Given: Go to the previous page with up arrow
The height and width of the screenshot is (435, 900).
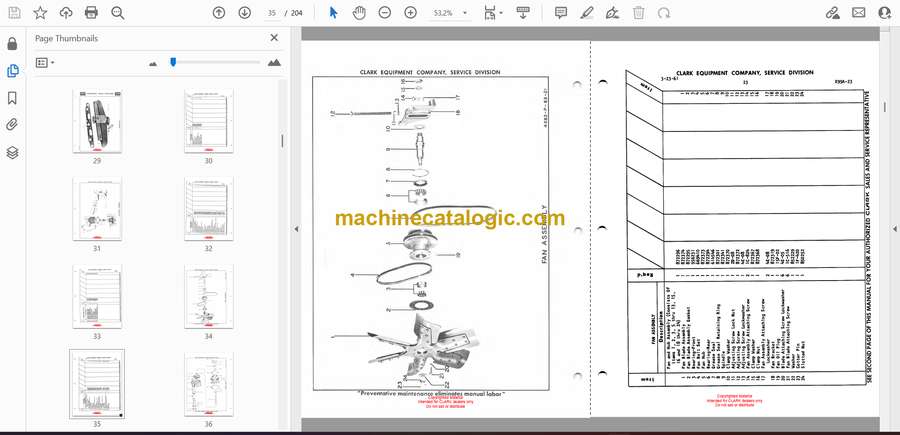Looking at the screenshot, I should click(219, 13).
